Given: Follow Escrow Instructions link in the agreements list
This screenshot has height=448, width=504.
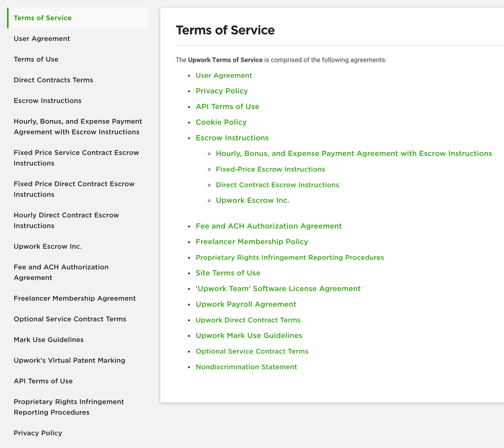Looking at the screenshot, I should (232, 138).
